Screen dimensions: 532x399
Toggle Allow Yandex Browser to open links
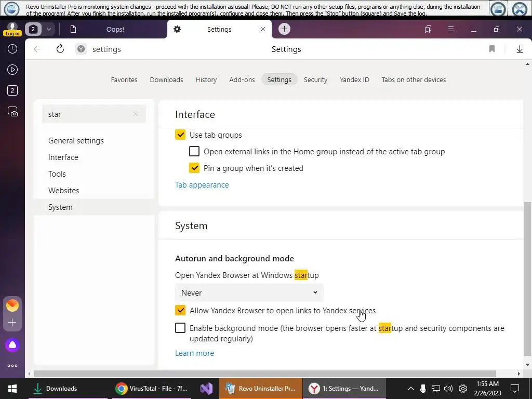(x=180, y=311)
